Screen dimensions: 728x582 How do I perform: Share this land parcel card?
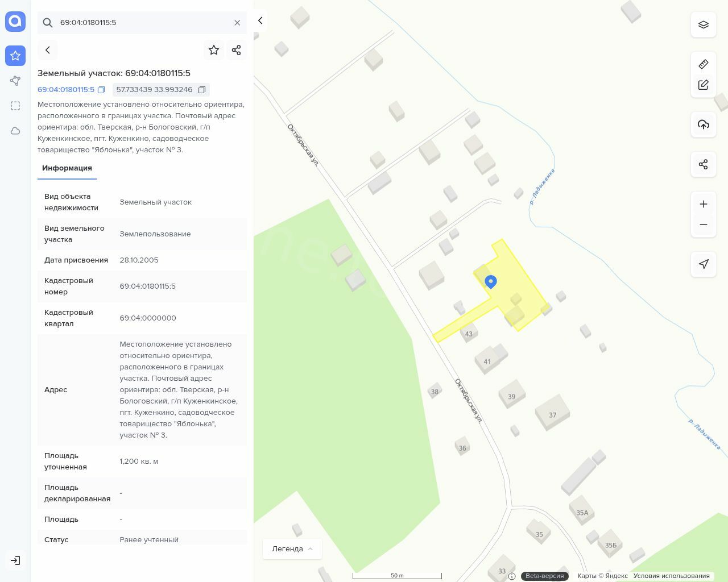tap(237, 50)
